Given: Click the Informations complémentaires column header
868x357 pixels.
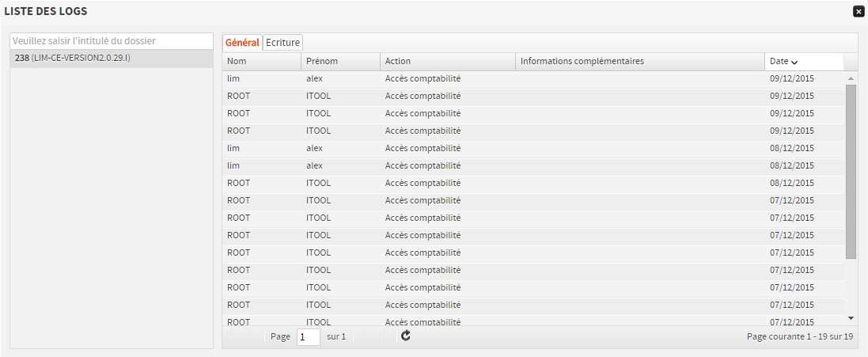Looking at the screenshot, I should coord(639,62).
